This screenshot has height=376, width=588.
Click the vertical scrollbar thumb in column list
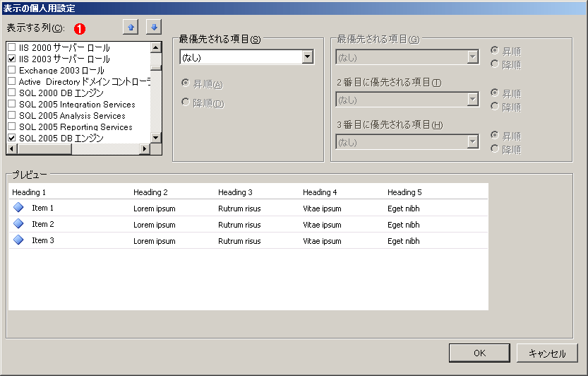[155, 68]
